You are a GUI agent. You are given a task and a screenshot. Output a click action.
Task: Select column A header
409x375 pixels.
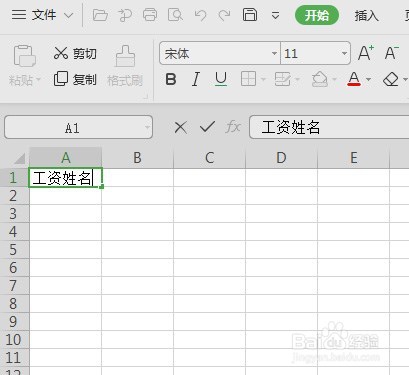click(66, 158)
